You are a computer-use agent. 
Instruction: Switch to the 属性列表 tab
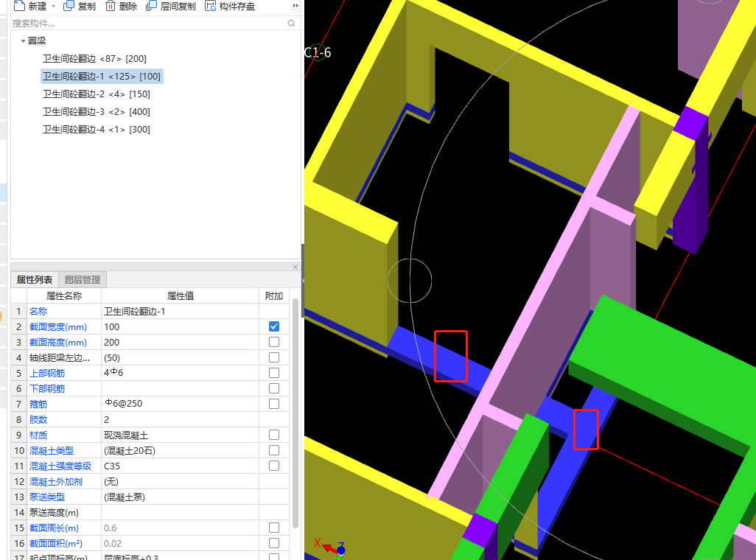[34, 280]
